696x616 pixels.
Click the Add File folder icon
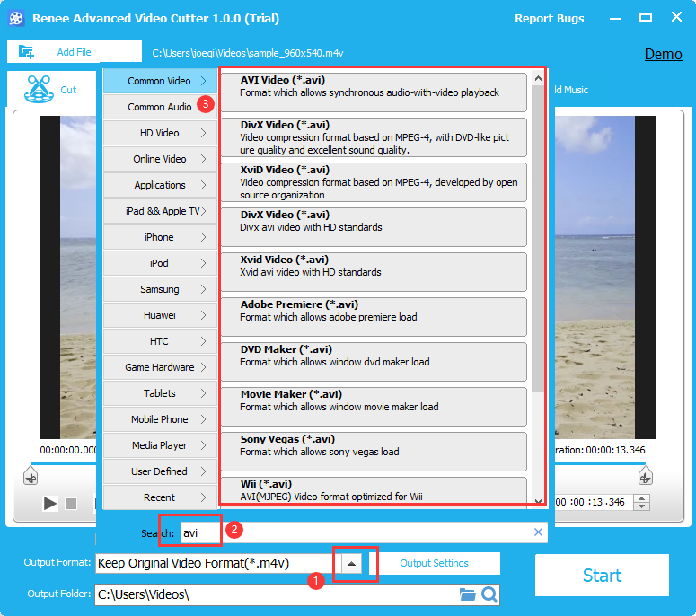[x=26, y=52]
